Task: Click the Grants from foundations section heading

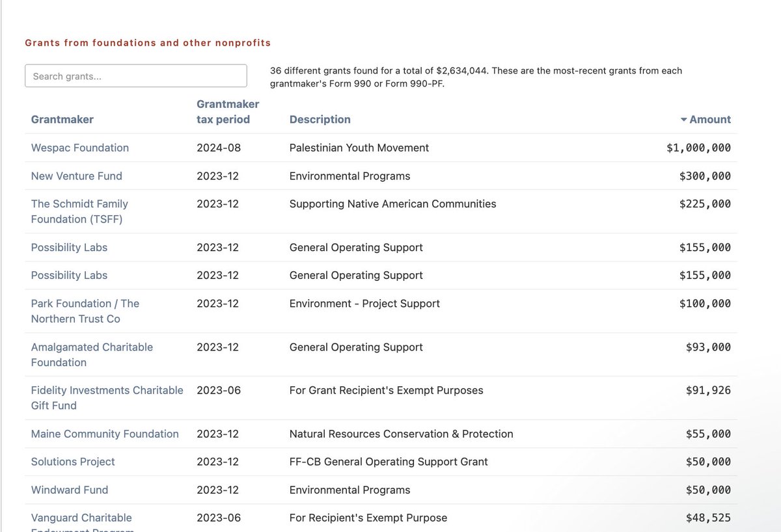Action: pos(148,43)
